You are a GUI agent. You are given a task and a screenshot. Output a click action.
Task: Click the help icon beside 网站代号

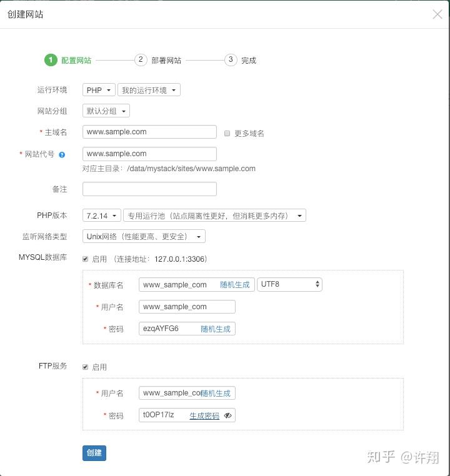[x=62, y=154]
